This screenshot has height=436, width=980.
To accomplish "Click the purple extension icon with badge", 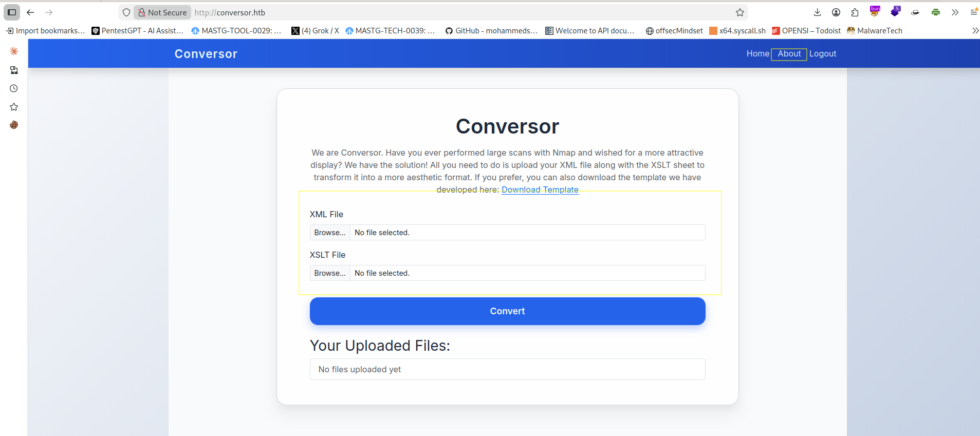I will pos(895,11).
